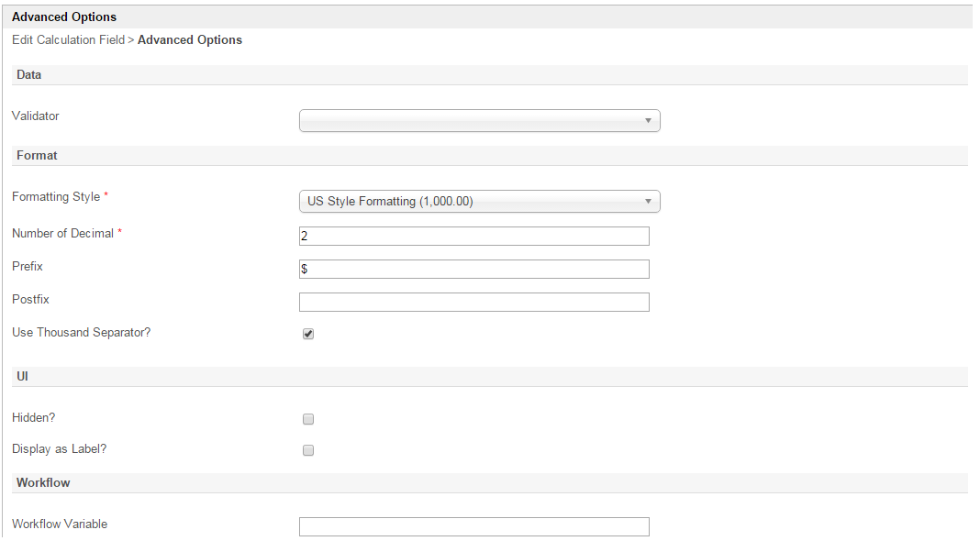Click the Formatting Style label
Viewport: 980px width, 552px height.
55,197
